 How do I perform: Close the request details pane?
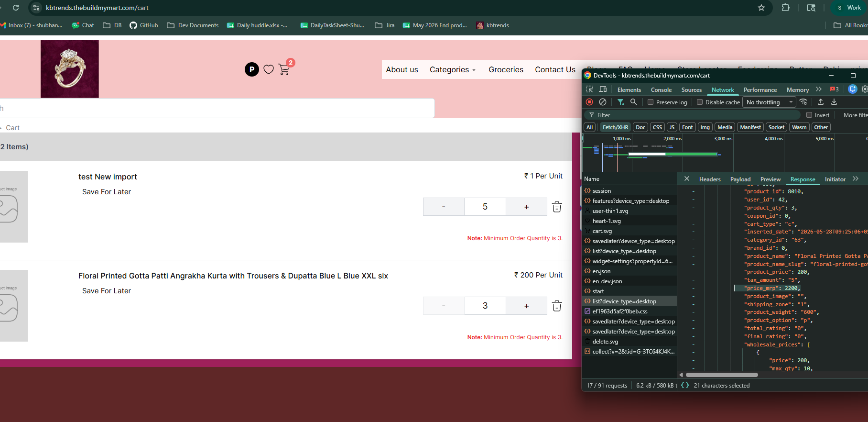click(x=687, y=179)
